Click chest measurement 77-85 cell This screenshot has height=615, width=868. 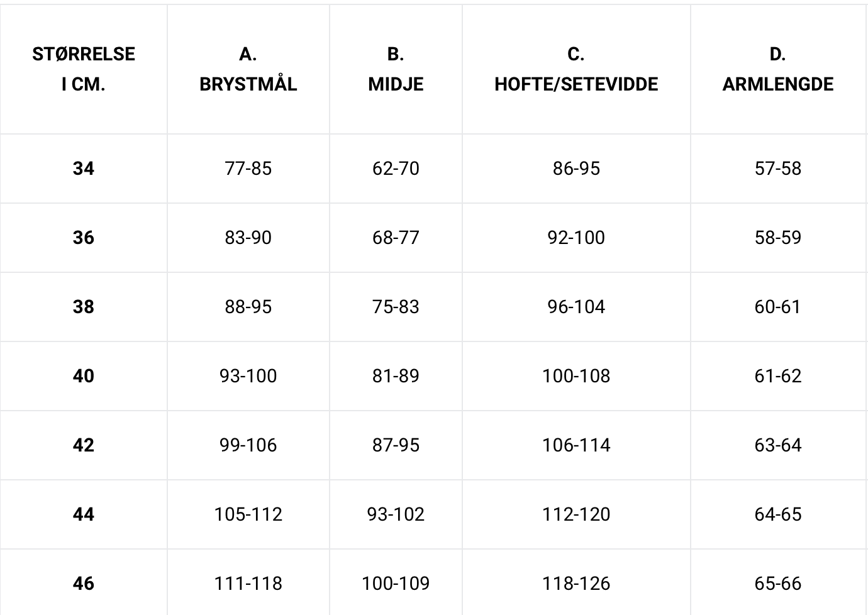[x=248, y=169]
